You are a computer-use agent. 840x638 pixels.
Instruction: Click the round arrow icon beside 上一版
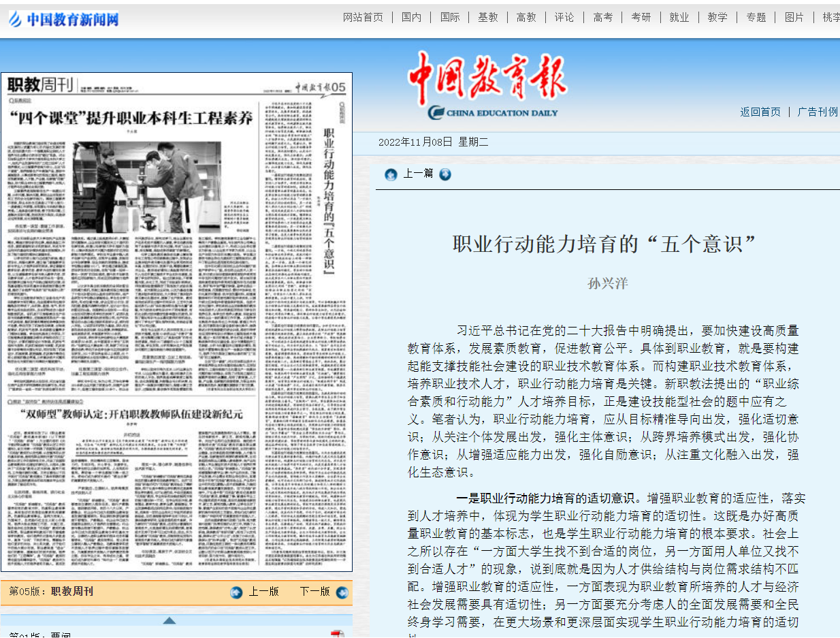(236, 592)
